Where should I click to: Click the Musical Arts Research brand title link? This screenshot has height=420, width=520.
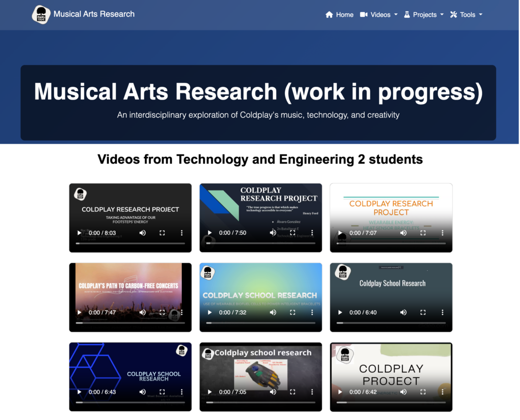(x=94, y=14)
